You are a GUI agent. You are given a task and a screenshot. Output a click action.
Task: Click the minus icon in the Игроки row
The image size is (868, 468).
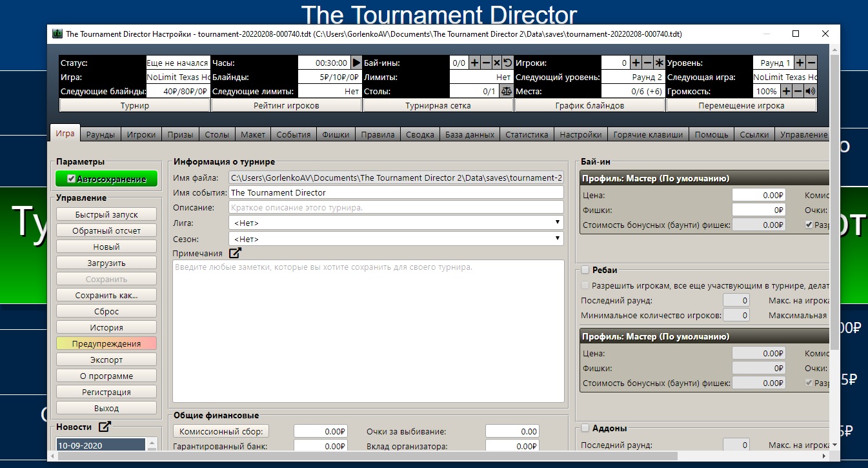tap(647, 63)
